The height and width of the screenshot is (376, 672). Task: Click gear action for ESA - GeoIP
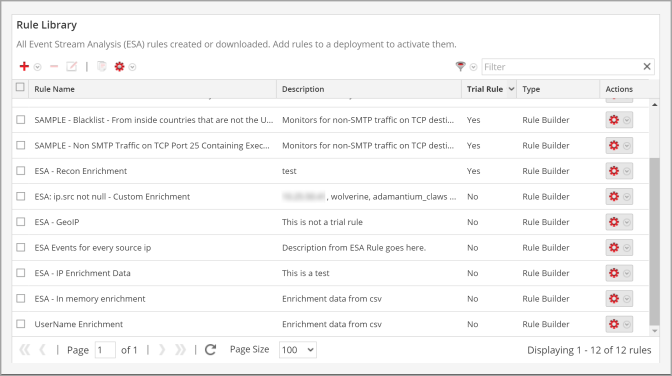[x=614, y=222]
